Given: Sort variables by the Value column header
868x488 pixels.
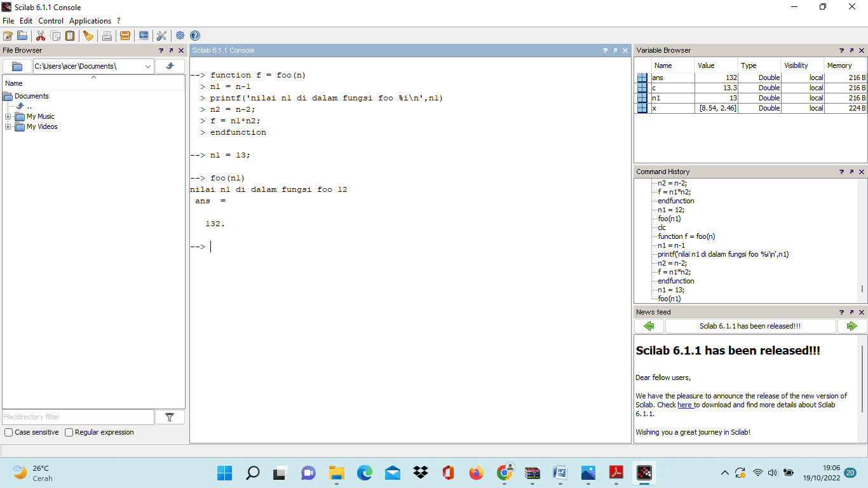Looking at the screenshot, I should pyautogui.click(x=716, y=65).
